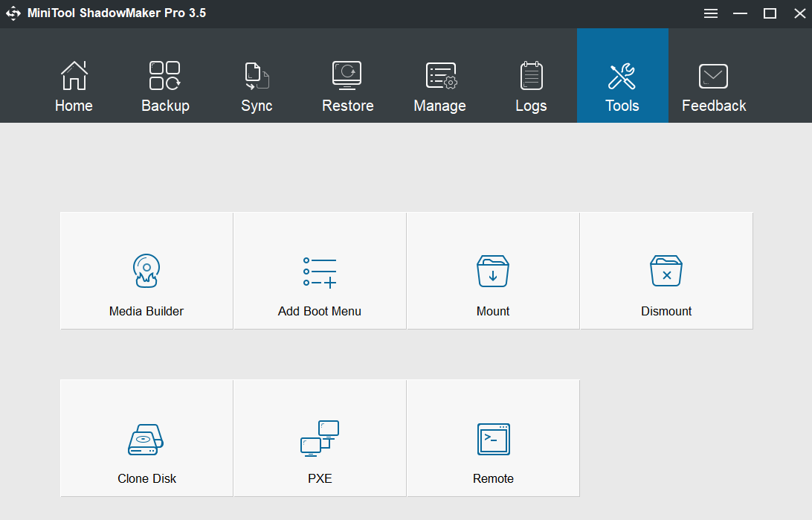Open the Dismount tool

point(666,270)
